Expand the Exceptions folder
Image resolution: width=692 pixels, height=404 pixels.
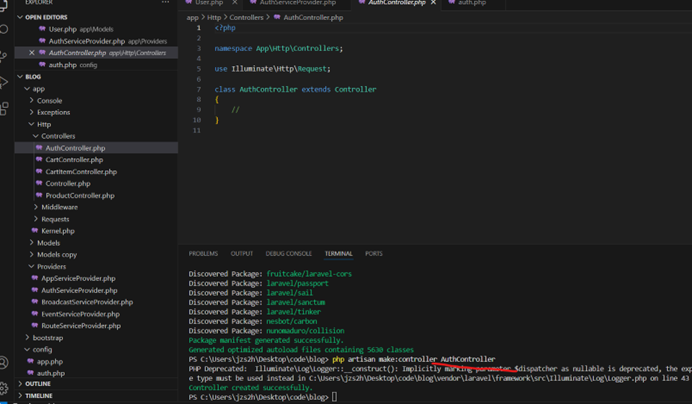(97, 112)
